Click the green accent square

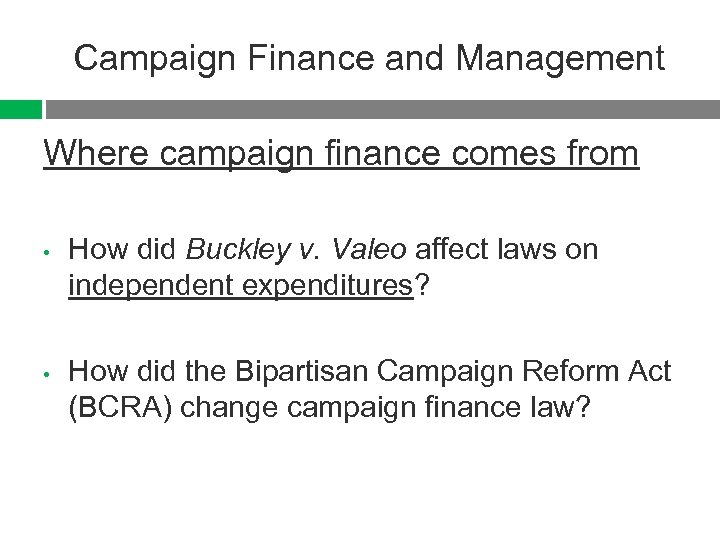tap(21, 109)
